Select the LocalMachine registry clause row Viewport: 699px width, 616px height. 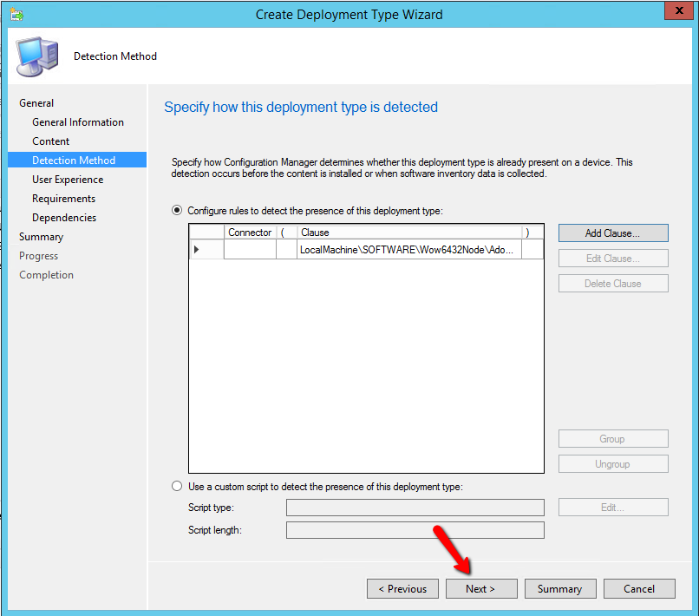tap(409, 250)
